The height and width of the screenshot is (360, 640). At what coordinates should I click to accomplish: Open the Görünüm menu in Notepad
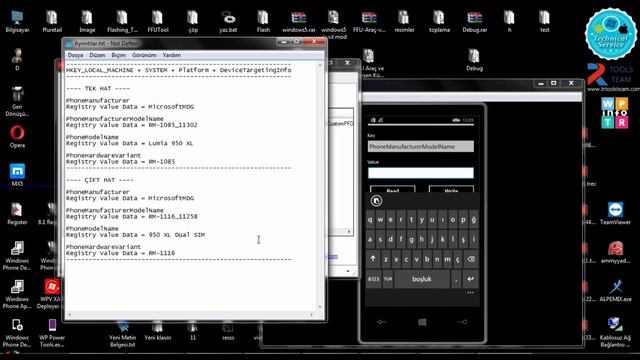(x=144, y=55)
